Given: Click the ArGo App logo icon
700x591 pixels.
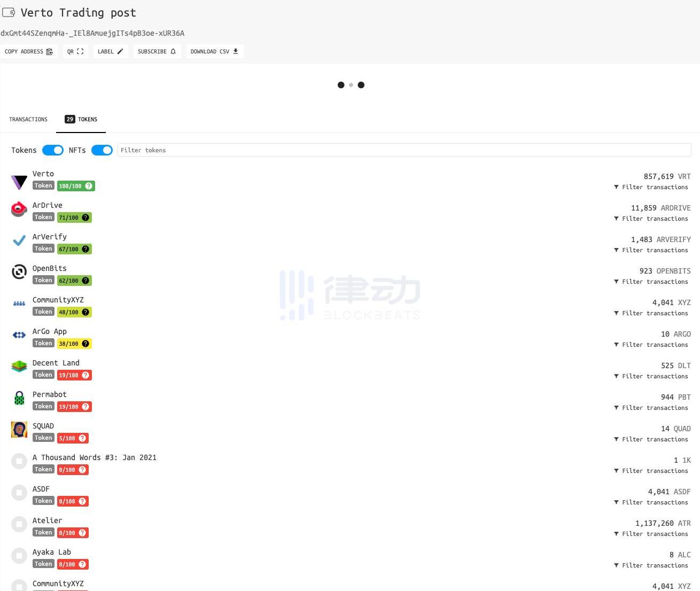Looking at the screenshot, I should click(x=19, y=335).
